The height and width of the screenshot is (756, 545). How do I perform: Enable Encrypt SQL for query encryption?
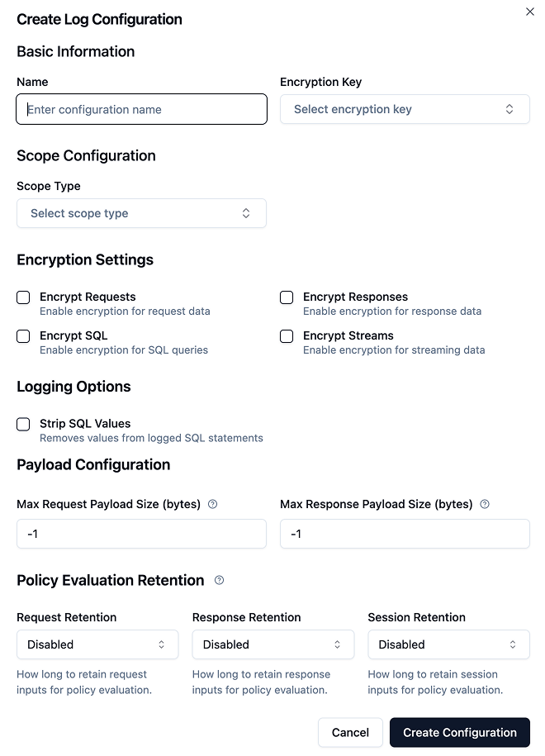click(23, 336)
